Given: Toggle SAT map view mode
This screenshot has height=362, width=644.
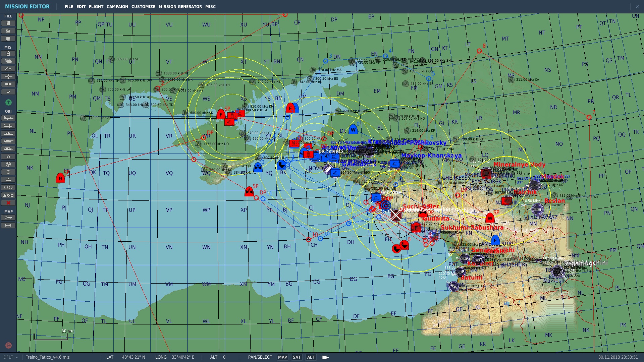Looking at the screenshot, I should pos(297,357).
